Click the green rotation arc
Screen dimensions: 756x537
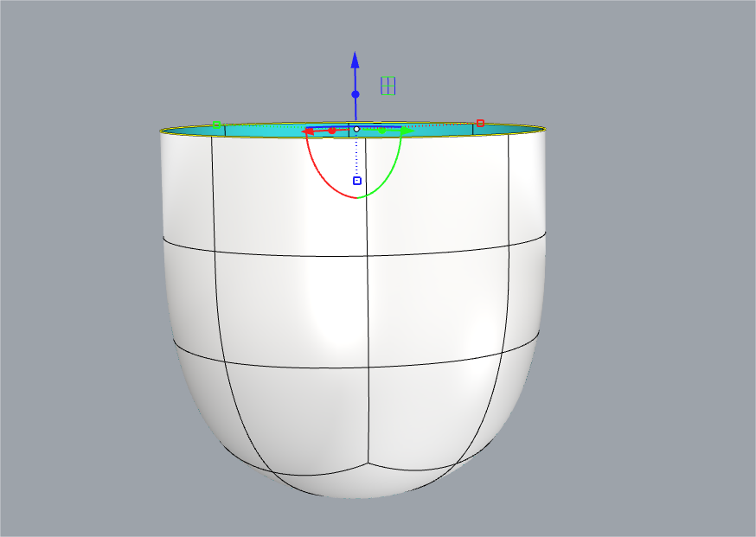pyautogui.click(x=389, y=174)
